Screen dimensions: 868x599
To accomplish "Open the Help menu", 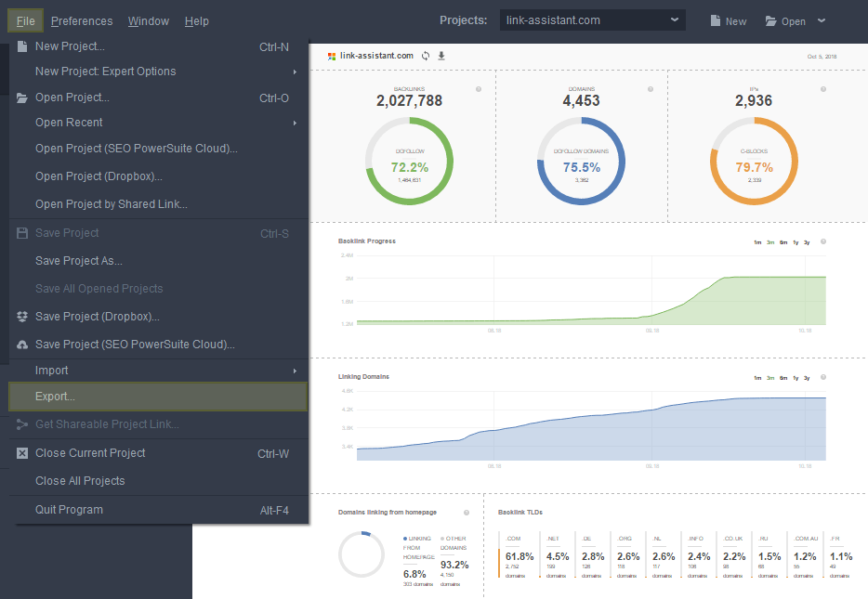I will click(196, 21).
